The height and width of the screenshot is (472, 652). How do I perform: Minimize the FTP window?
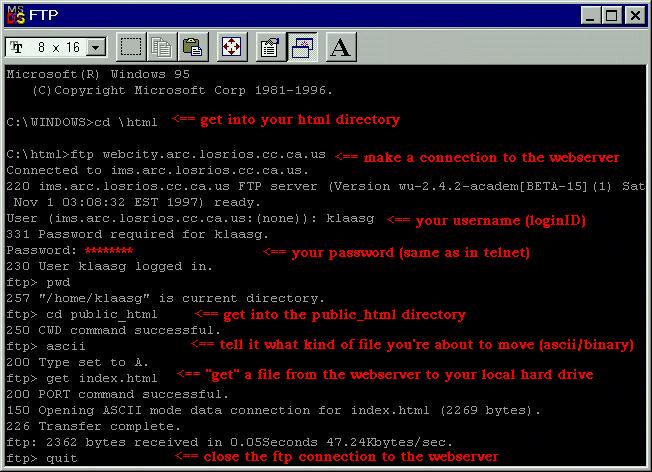[590, 15]
